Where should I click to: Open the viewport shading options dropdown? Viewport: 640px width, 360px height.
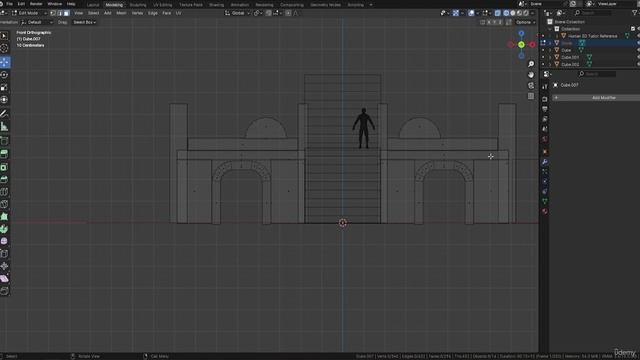[533, 13]
